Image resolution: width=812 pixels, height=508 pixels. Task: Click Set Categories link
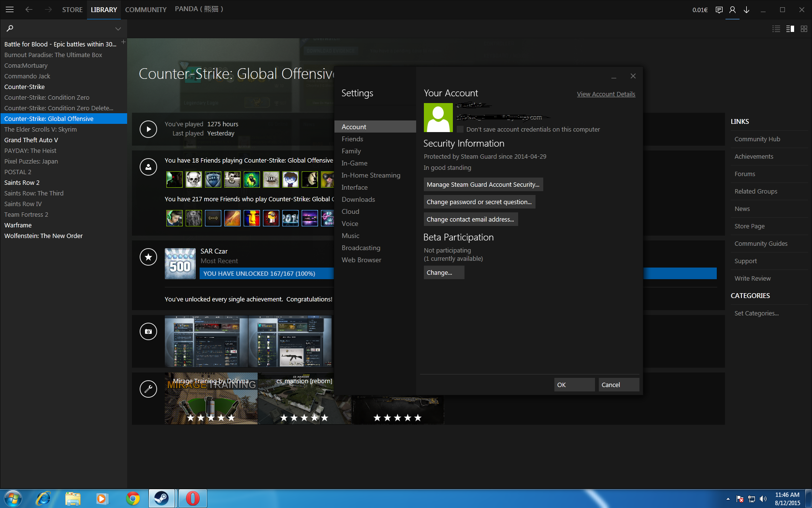click(x=756, y=313)
